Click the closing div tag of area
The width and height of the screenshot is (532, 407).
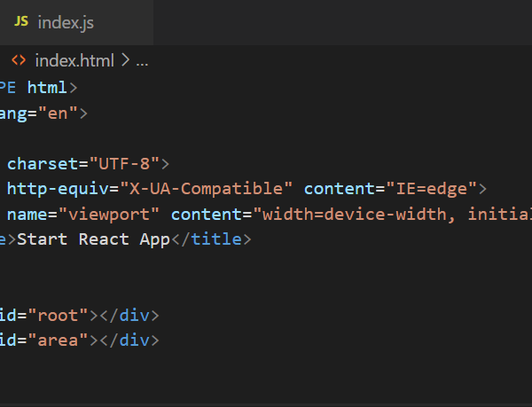[x=129, y=340]
